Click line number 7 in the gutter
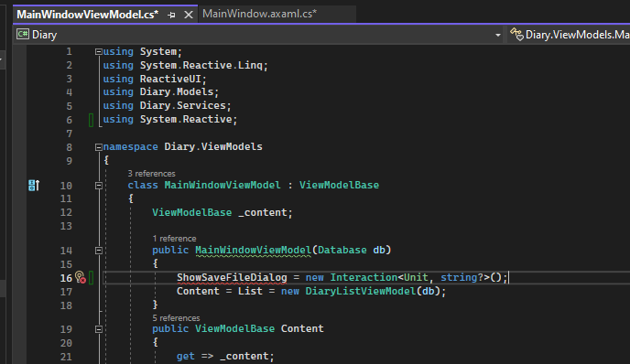The width and height of the screenshot is (630, 364). click(69, 134)
